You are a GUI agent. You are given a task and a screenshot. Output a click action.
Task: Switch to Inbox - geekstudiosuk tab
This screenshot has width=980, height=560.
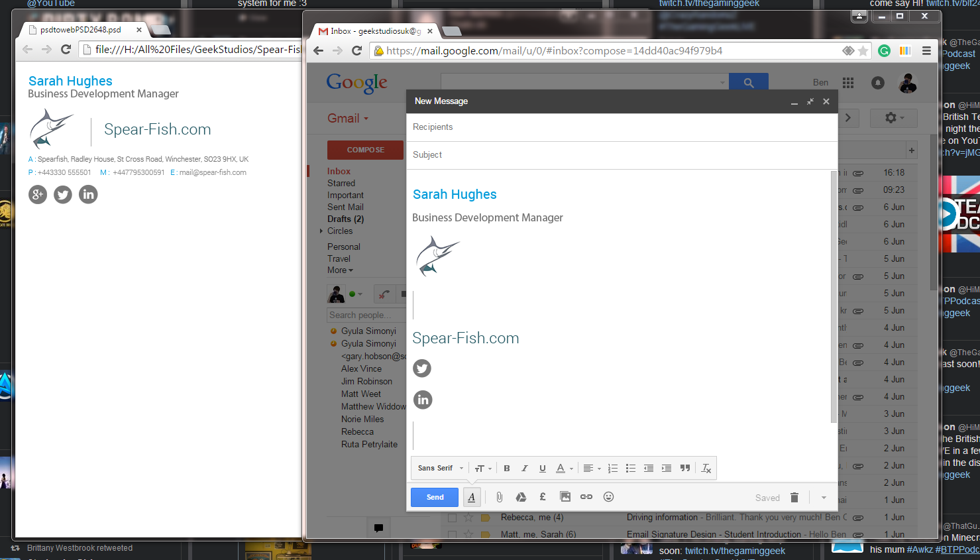pyautogui.click(x=375, y=31)
